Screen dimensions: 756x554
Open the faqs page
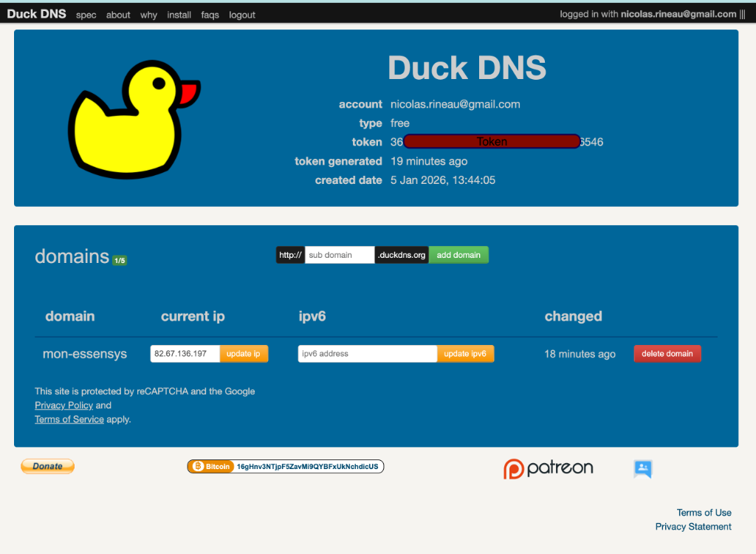point(211,14)
